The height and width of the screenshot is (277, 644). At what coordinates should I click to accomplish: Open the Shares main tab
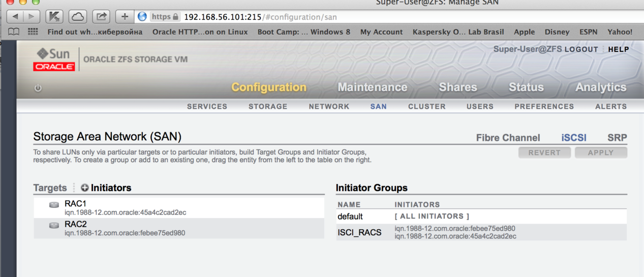click(458, 87)
